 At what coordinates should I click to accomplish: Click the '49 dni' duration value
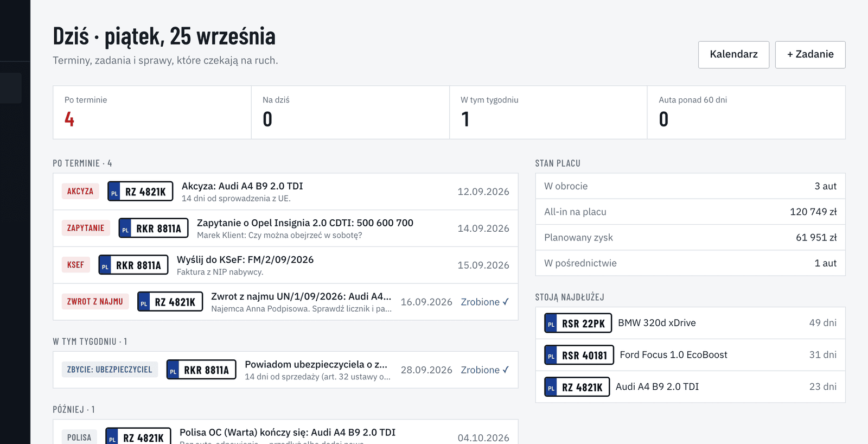[823, 323]
